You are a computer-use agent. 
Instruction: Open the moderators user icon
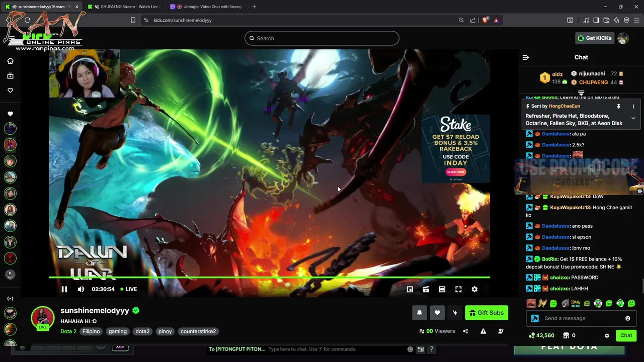501,331
